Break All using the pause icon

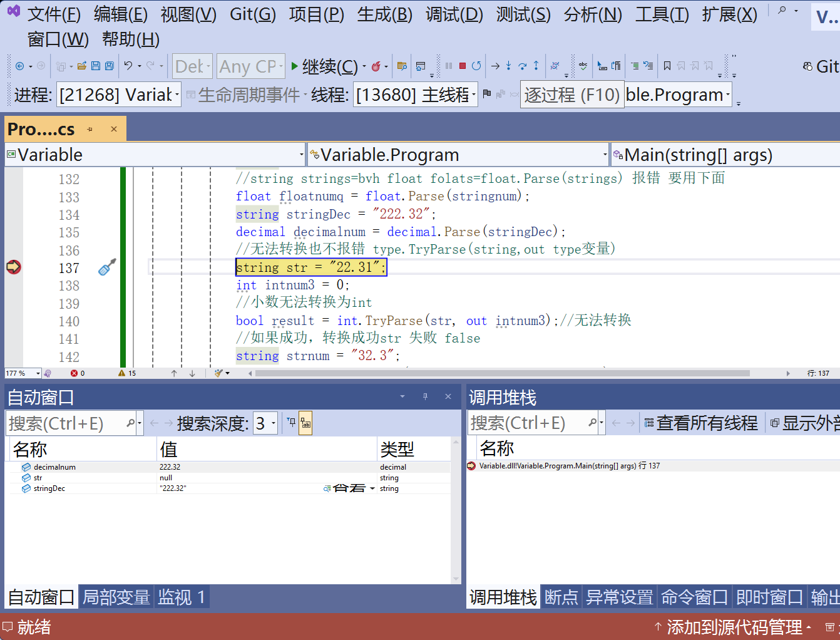449,65
